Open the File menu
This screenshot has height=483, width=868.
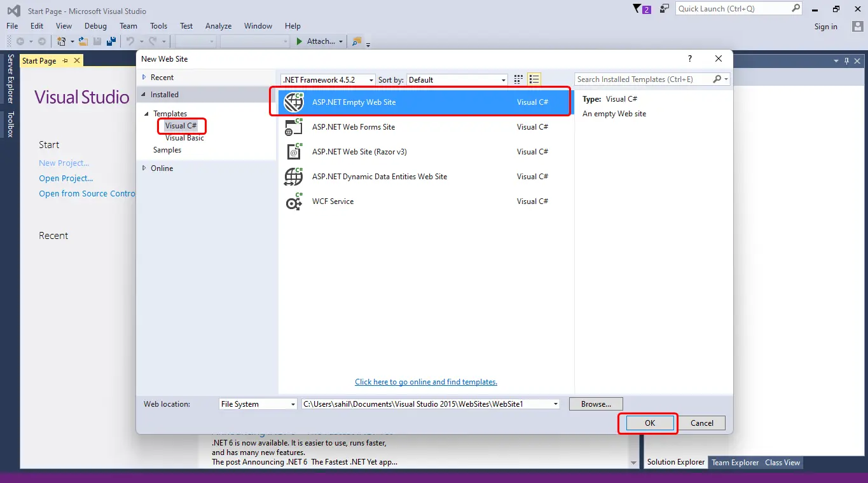[12, 26]
